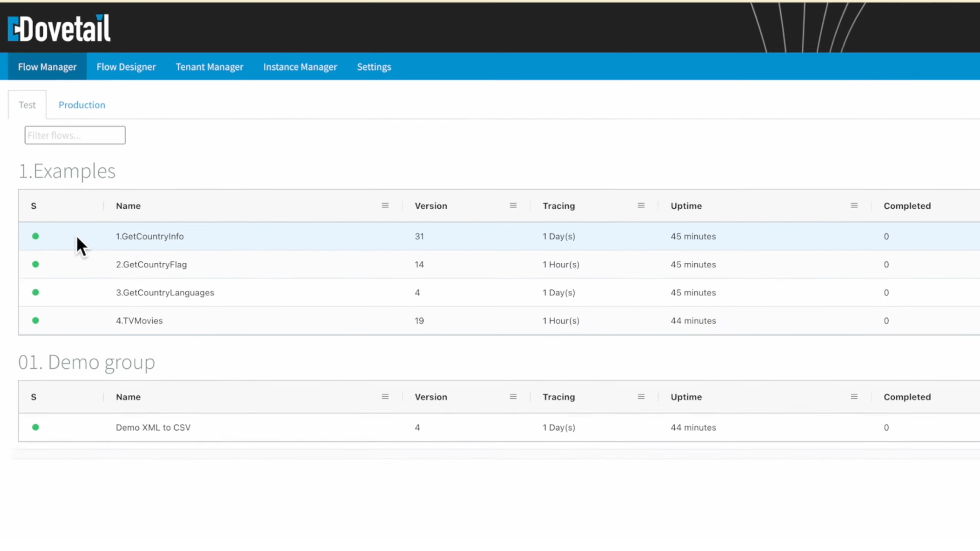Open the Uptime column menu in Examples table
980x551 pixels.
click(x=854, y=206)
